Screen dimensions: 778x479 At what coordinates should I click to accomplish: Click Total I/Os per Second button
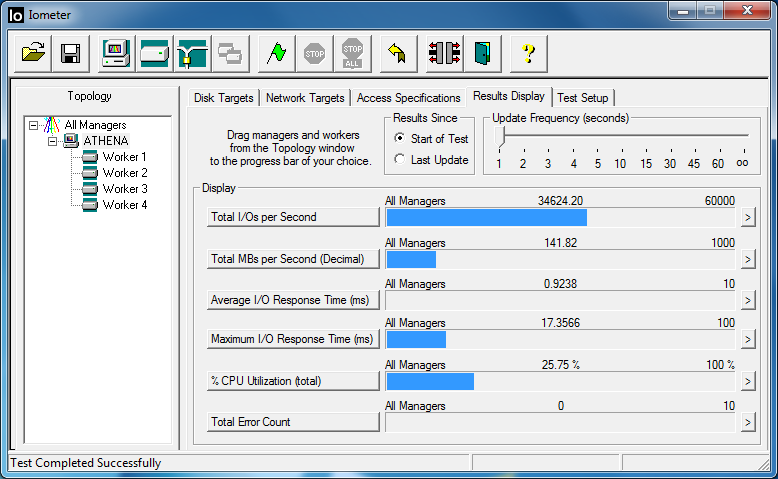293,217
